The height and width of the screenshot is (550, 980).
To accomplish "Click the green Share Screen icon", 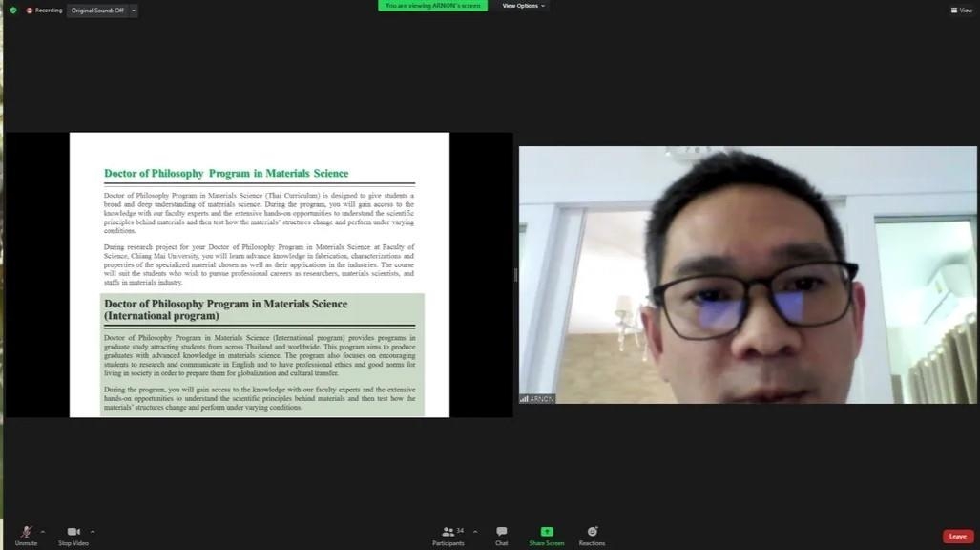I will click(x=547, y=532).
